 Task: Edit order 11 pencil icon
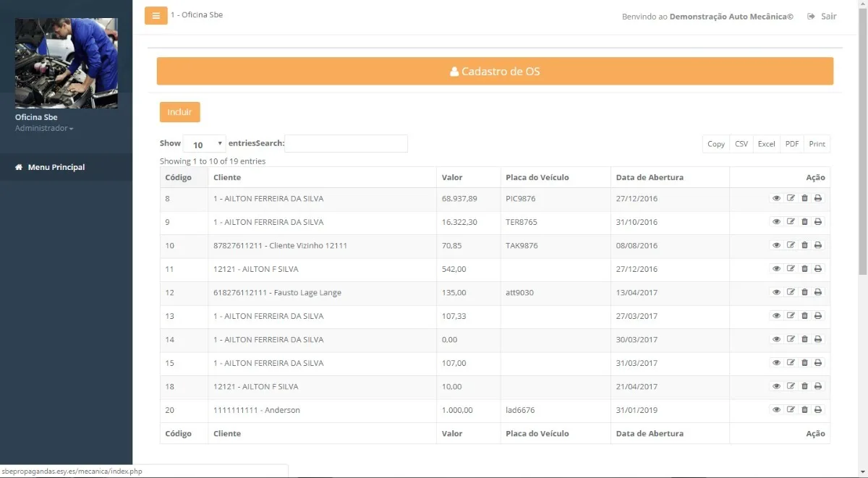tap(791, 269)
